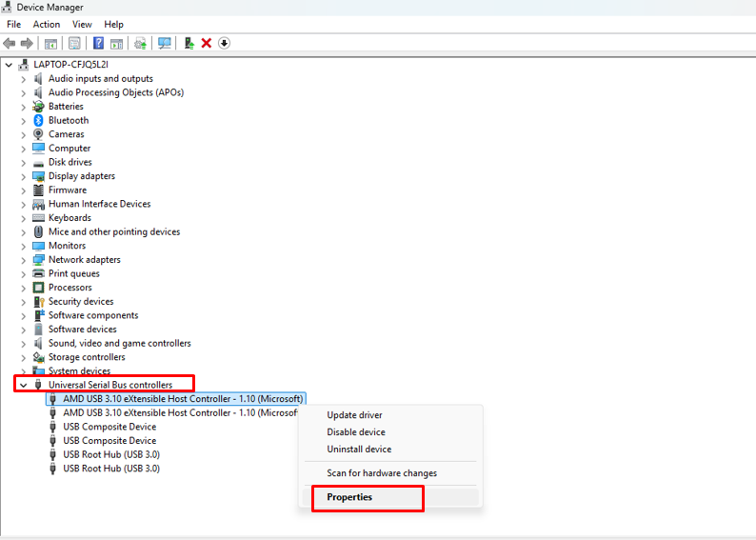Collapse Universal Serial Bus controllers

(24, 385)
